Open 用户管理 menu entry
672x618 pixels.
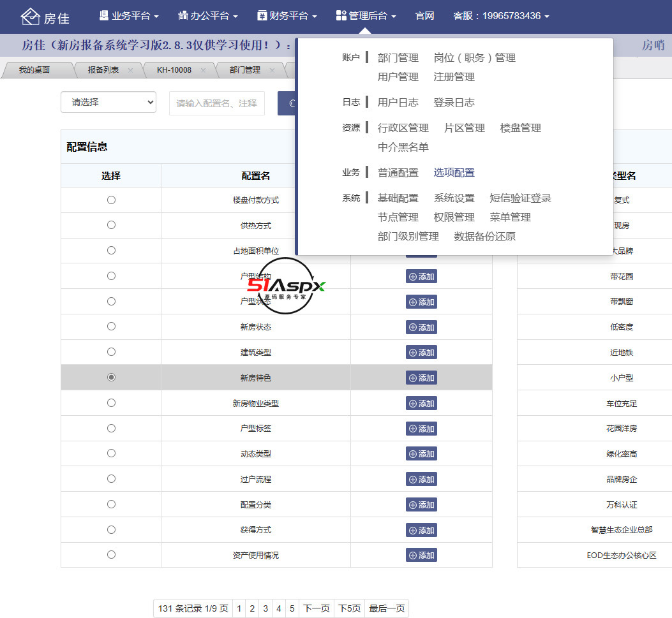click(x=398, y=77)
